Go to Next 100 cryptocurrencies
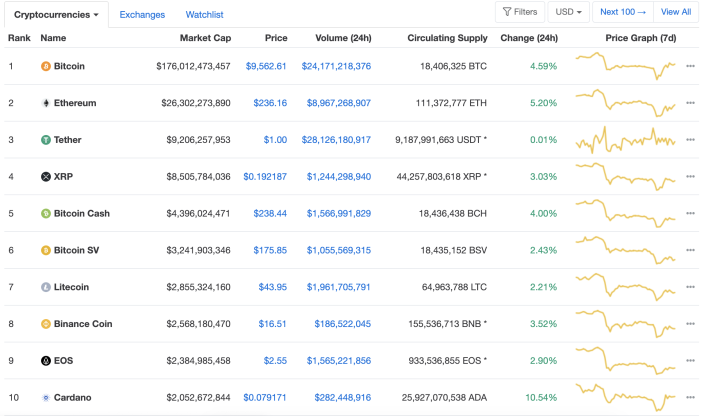The width and height of the screenshot is (712, 416). (623, 12)
